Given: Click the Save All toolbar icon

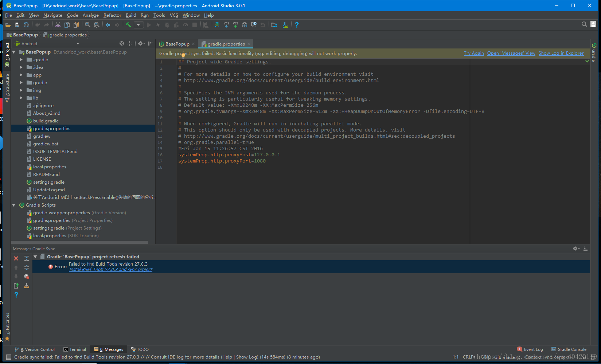Looking at the screenshot, I should pyautogui.click(x=17, y=25).
